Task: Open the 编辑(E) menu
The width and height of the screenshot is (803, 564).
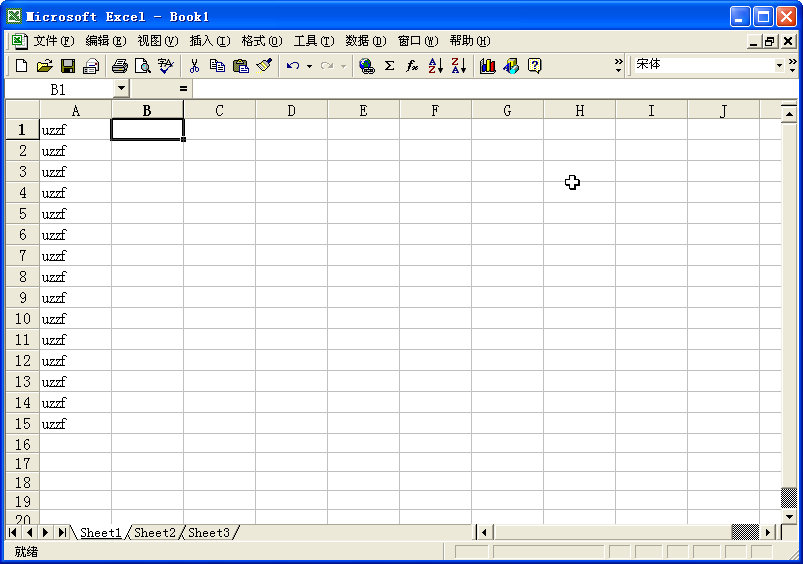Action: pyautogui.click(x=106, y=40)
